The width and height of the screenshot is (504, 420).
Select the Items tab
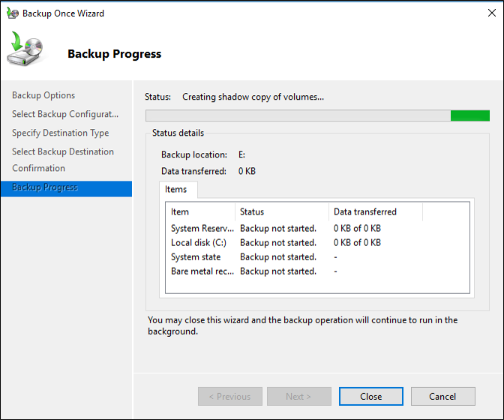click(x=178, y=189)
